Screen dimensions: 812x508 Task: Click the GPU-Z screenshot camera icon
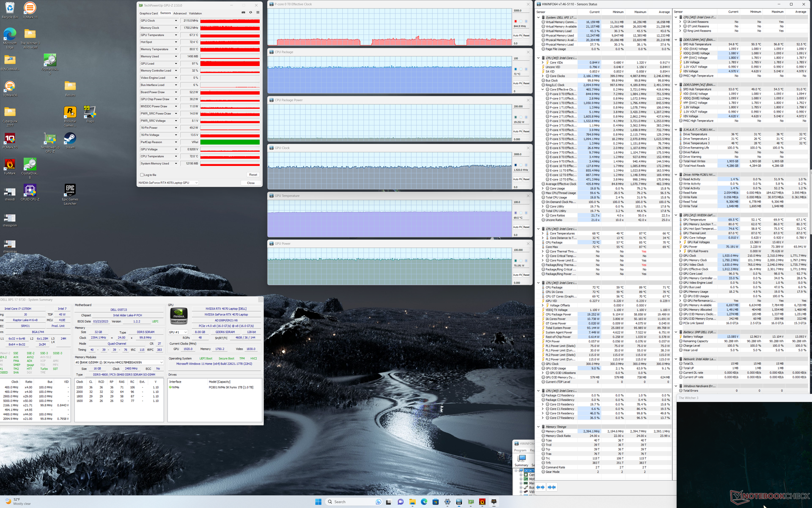point(243,12)
